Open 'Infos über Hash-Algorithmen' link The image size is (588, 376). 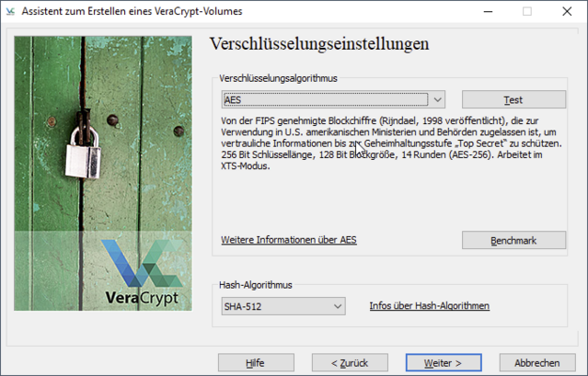click(x=429, y=305)
